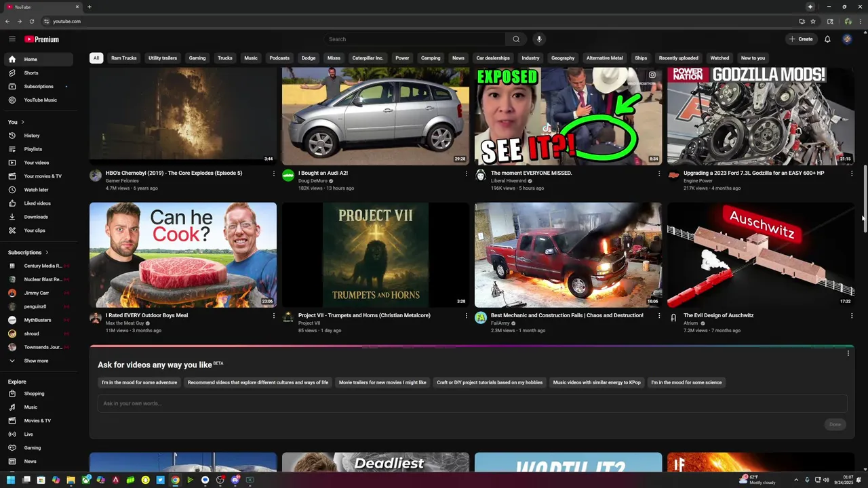Click the YouTube Premium logo

click(x=42, y=39)
